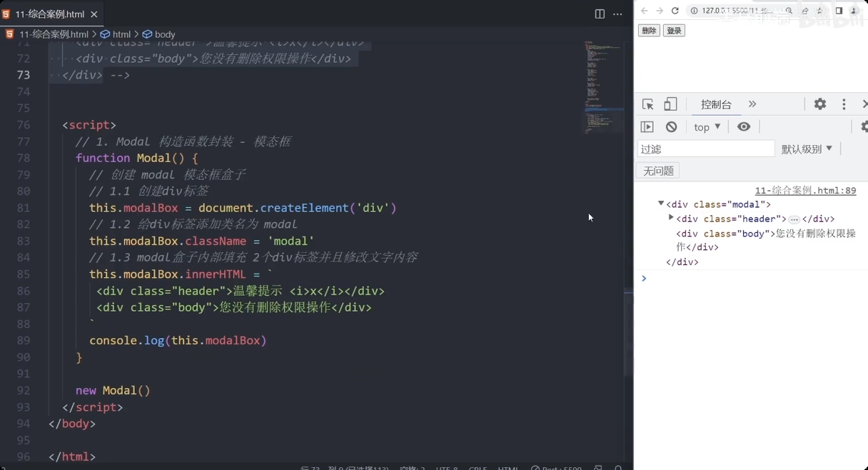Screen dimensions: 868x470
Task: Open the editor more actions menu
Action: 618,14
